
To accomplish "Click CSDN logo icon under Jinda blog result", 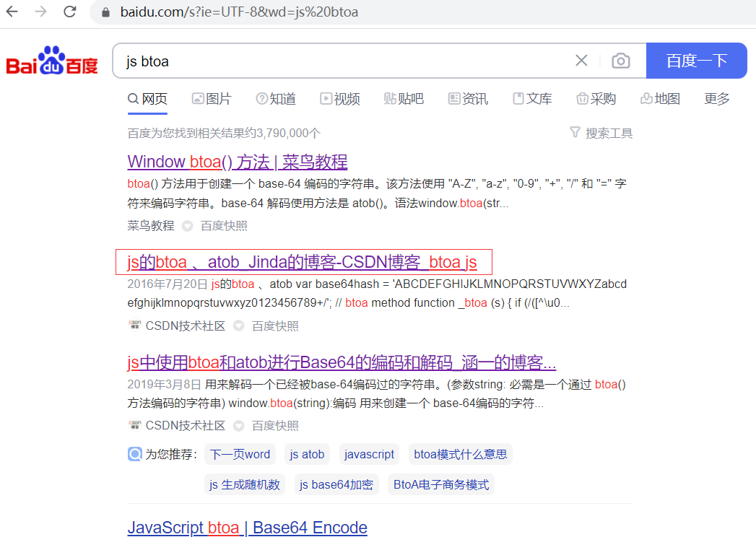I will coord(134,326).
